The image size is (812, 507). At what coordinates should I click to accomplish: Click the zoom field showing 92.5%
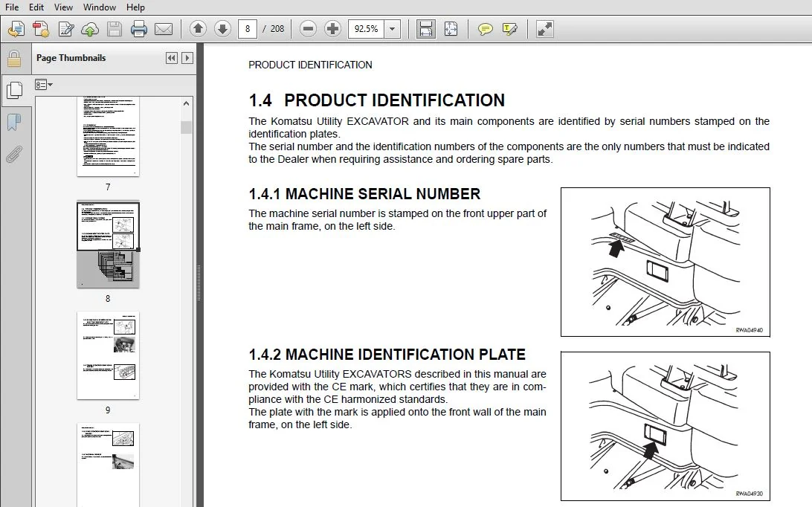(366, 29)
